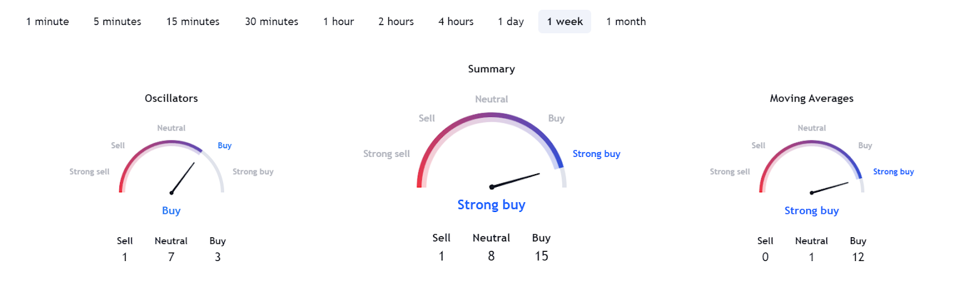Screen dimensions: 980x296
Task: Select the 1 minute timeframe tab
Action: click(47, 21)
